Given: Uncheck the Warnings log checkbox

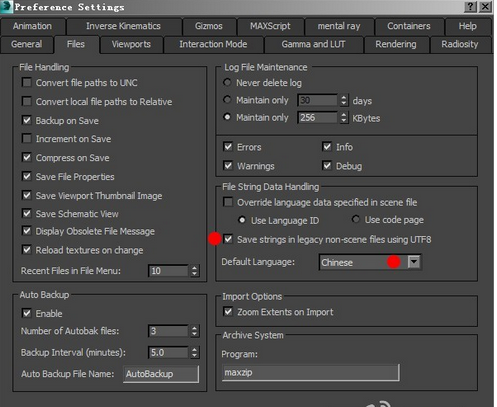Looking at the screenshot, I should pos(228,165).
